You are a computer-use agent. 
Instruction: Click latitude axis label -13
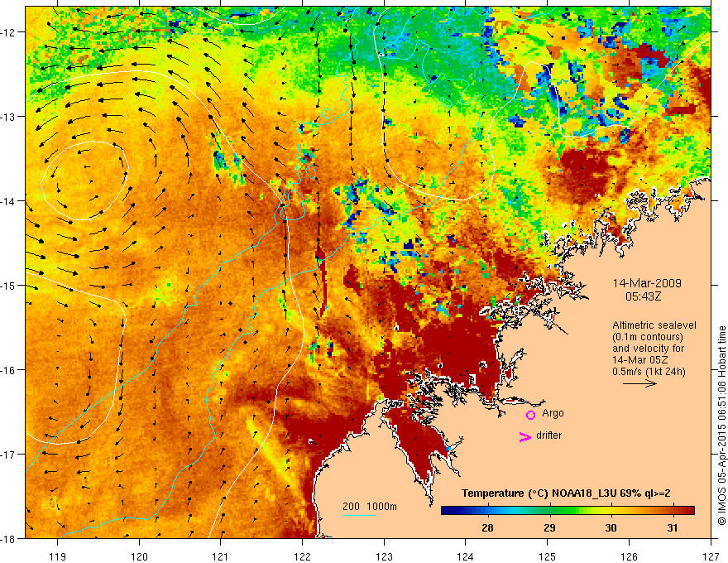point(9,117)
